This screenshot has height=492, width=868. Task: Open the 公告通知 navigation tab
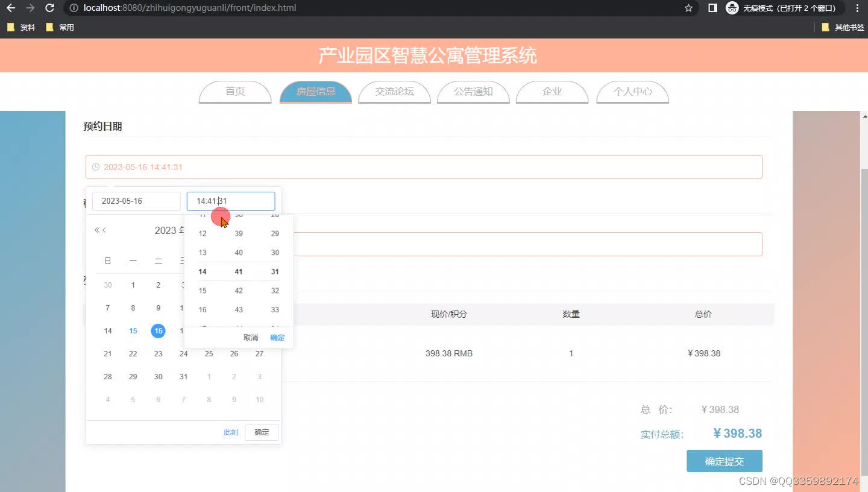pos(473,92)
